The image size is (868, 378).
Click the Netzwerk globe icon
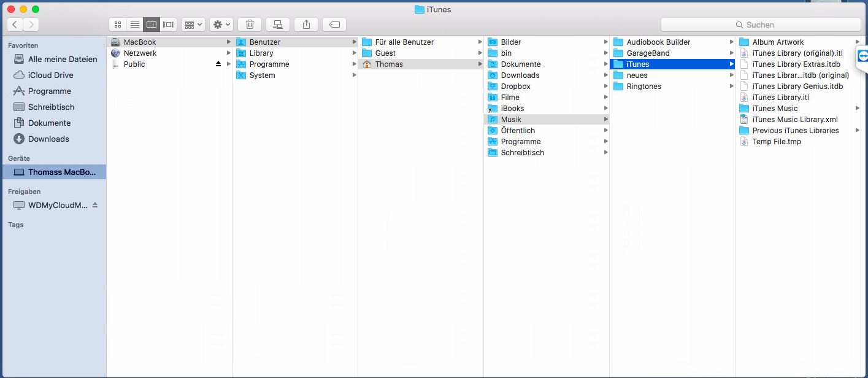115,53
